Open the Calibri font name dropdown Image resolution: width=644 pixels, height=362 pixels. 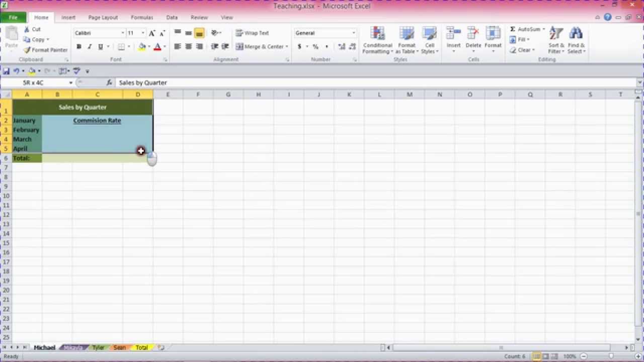tap(122, 33)
